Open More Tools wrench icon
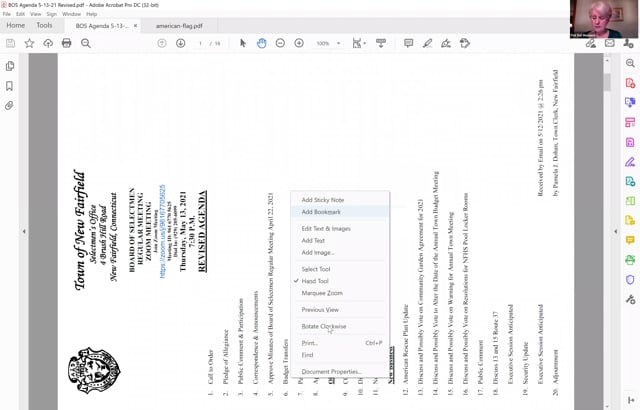The image size is (640, 410). pos(630,299)
